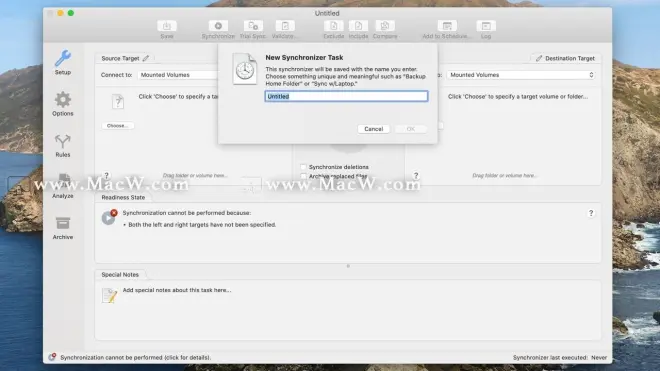The height and width of the screenshot is (371, 660).
Task: Select the Setup sidebar panel
Action: pos(63,62)
